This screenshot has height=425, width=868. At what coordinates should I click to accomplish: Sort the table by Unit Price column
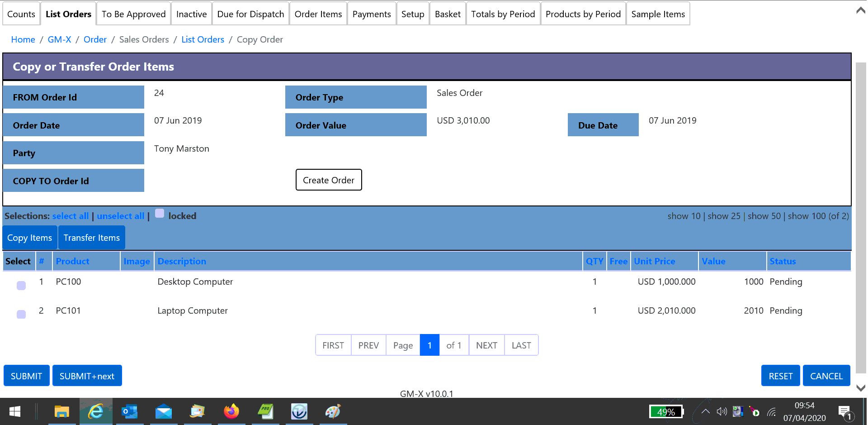[x=654, y=261]
